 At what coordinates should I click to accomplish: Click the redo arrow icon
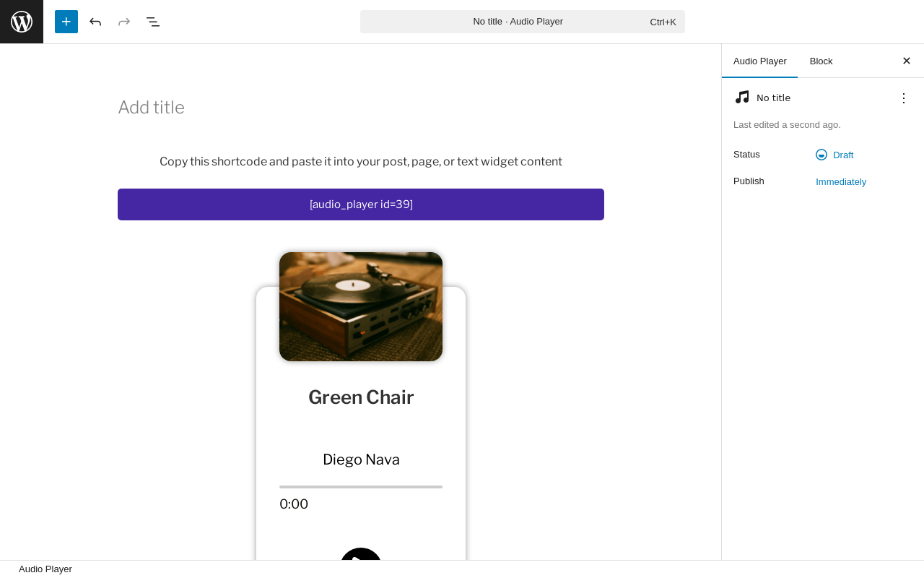pos(124,22)
